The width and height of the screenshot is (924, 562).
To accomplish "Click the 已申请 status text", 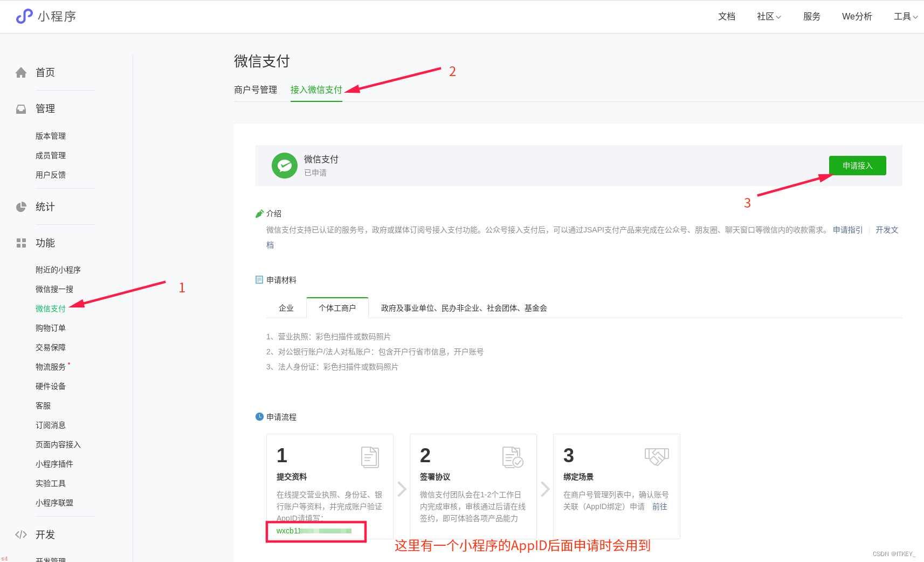I will pyautogui.click(x=315, y=173).
